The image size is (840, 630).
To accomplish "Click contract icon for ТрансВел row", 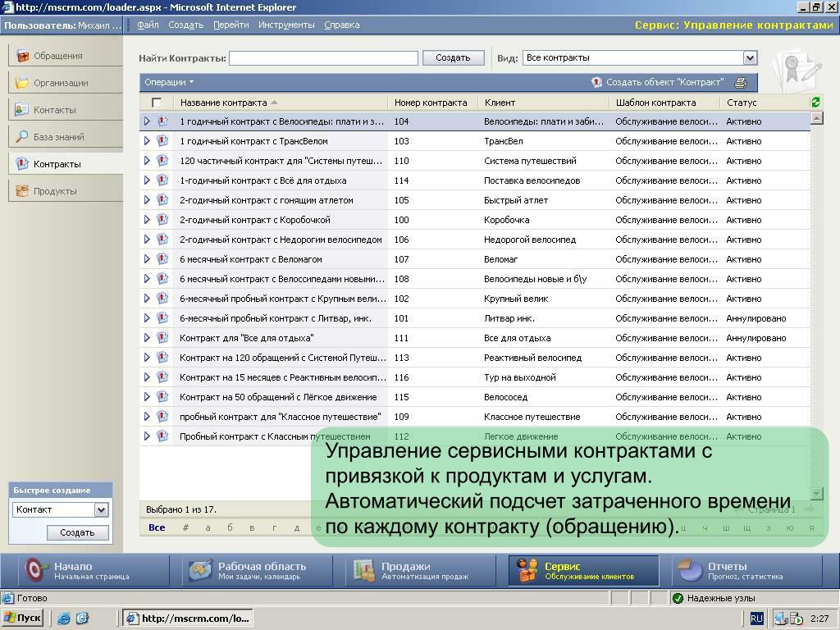I will click(x=162, y=141).
